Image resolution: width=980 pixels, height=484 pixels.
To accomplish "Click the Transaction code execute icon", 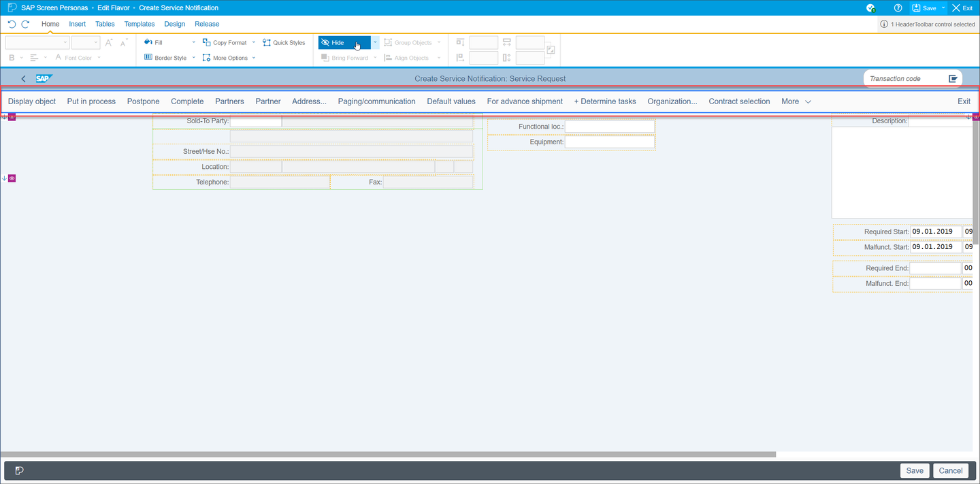I will [953, 78].
